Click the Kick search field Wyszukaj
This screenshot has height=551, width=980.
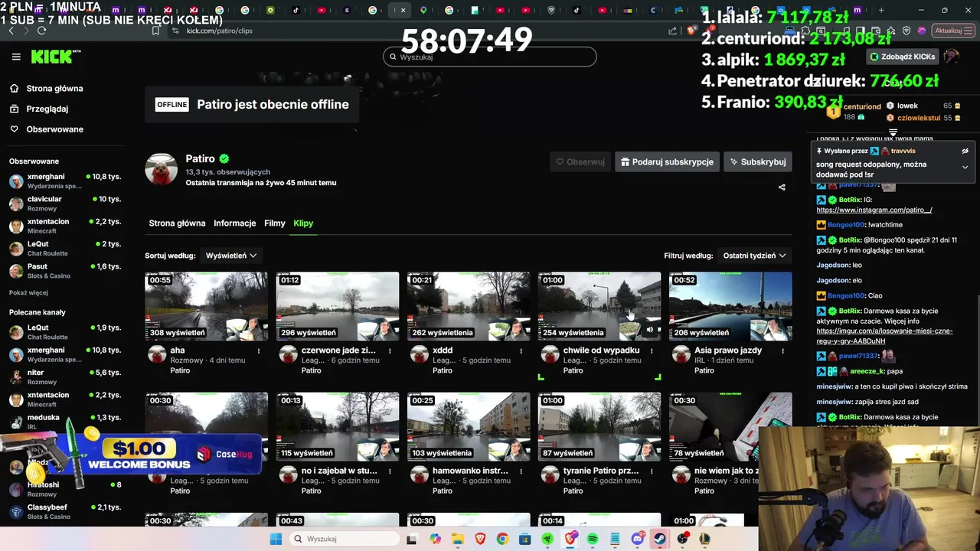(490, 57)
